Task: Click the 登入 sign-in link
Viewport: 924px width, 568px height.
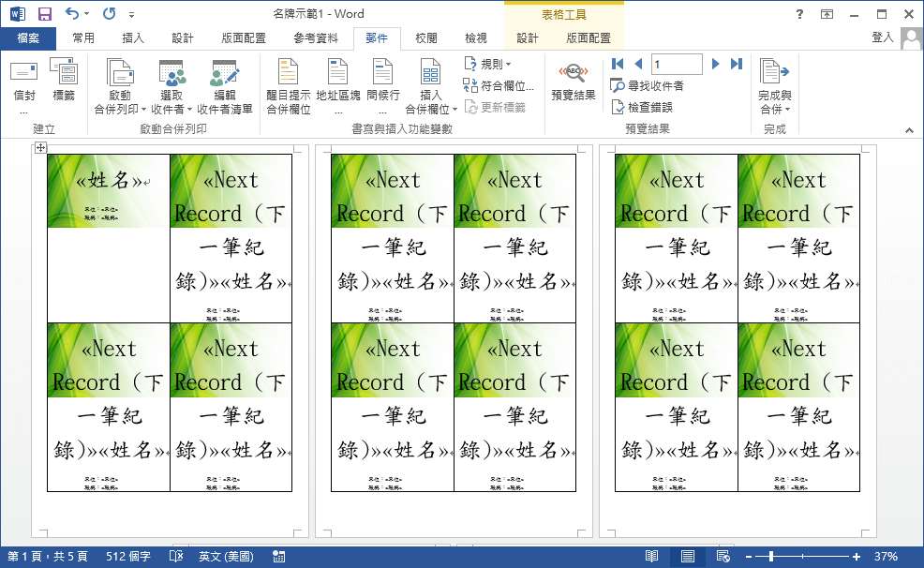Action: click(x=883, y=38)
